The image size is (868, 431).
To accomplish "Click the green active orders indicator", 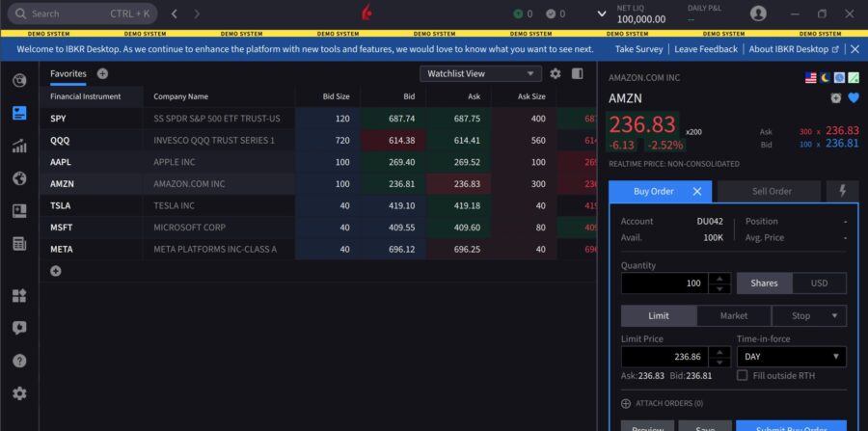I will pyautogui.click(x=522, y=13).
